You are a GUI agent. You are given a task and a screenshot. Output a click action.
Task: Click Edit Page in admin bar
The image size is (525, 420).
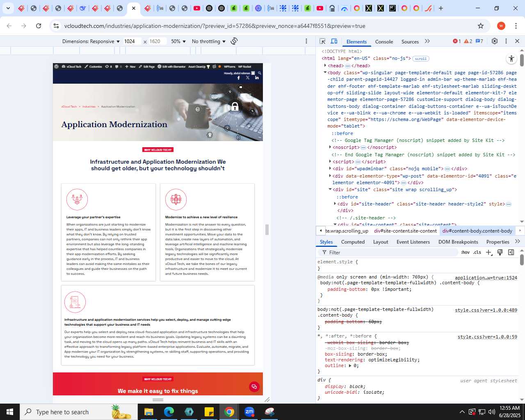tap(147, 66)
